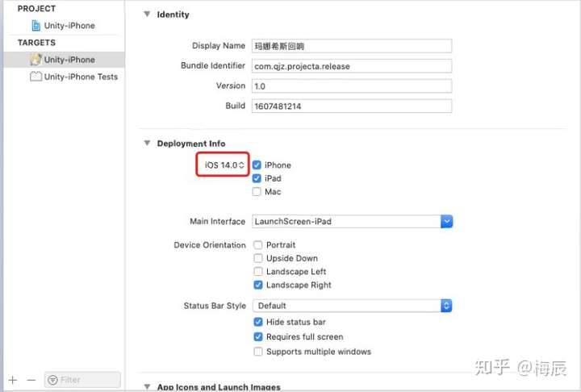581x392 pixels.
Task: Click the filter icon in sidebar
Action: click(53, 380)
